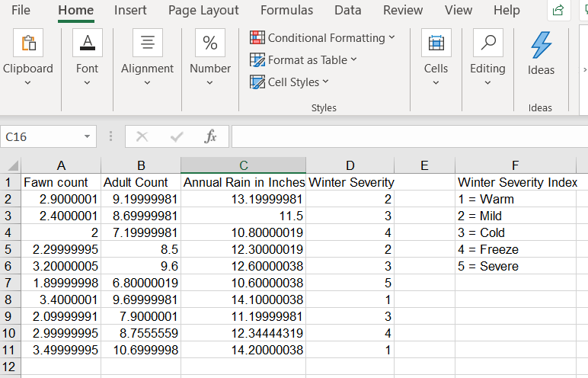Click 'Annual Rain in Inches' cell
The image size is (588, 378).
[x=244, y=182]
